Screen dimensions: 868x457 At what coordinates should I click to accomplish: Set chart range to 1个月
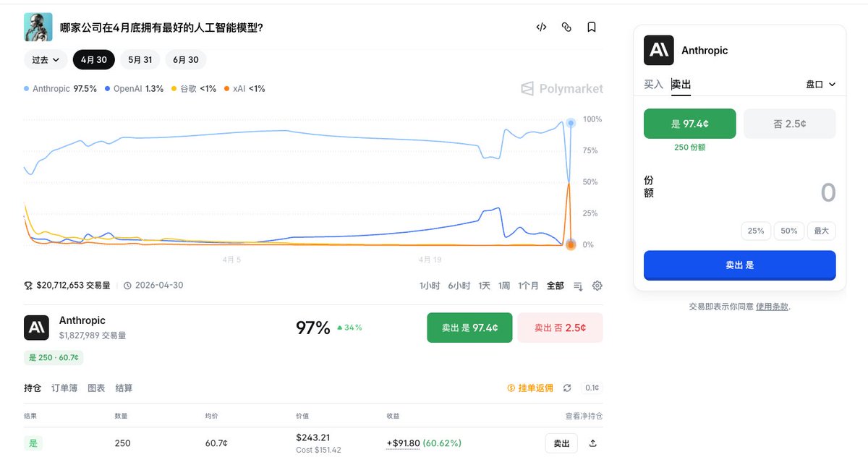[x=528, y=286]
